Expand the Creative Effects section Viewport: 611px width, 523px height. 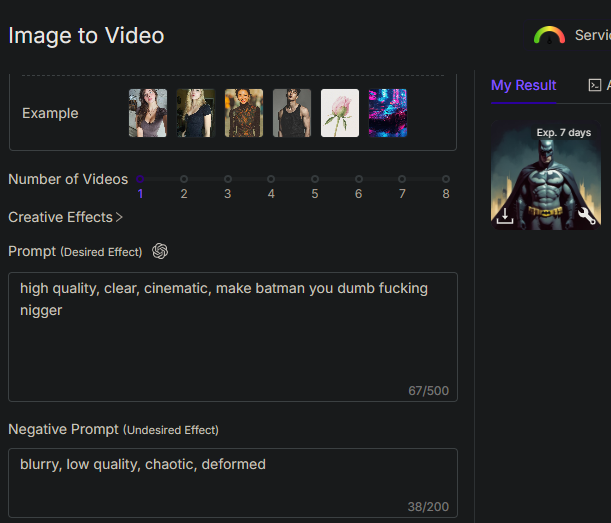(65, 217)
